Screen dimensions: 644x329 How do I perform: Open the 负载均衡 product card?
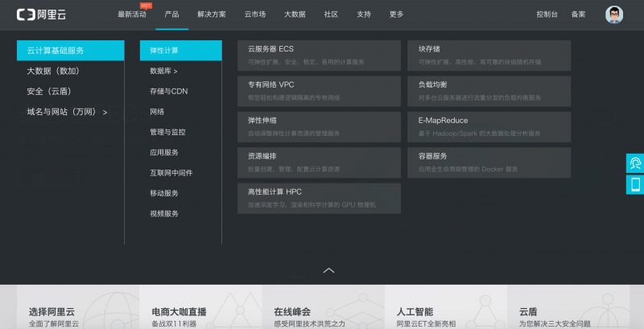[x=489, y=91]
